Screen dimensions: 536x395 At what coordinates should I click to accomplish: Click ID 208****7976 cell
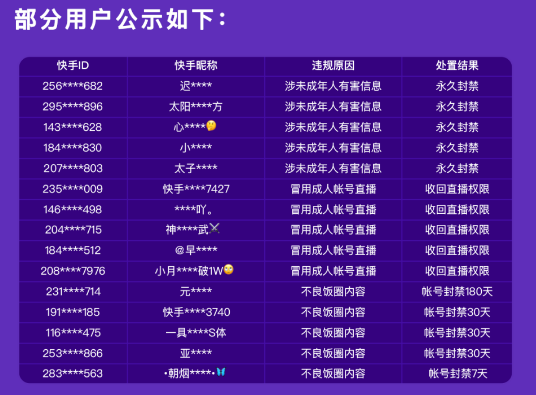pos(73,271)
